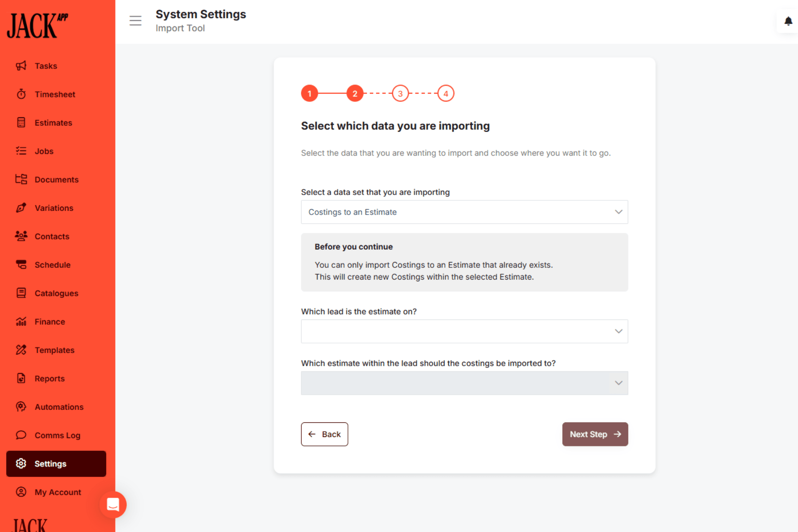Click the Back button
This screenshot has width=798, height=532.
324,434
